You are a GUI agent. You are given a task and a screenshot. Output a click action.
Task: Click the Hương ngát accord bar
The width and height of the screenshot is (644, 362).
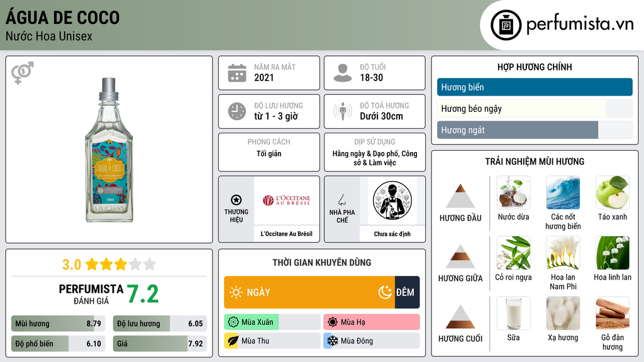click(x=535, y=129)
